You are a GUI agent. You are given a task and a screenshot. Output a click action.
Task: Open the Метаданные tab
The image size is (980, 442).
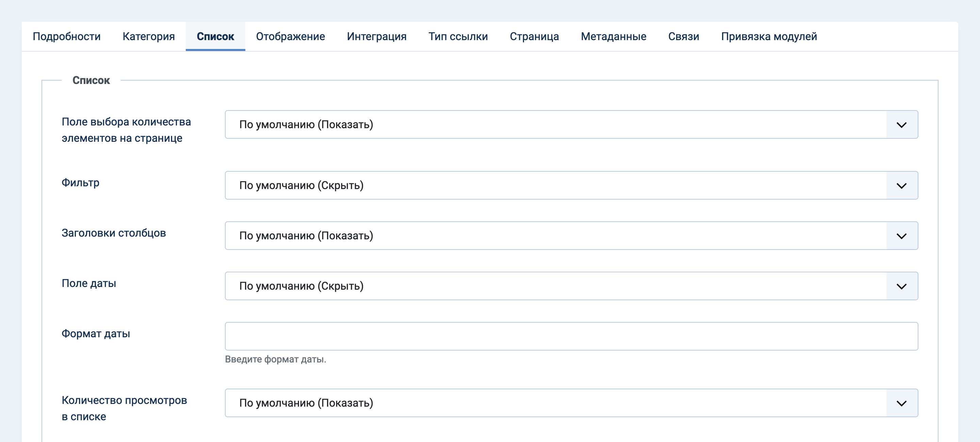pos(613,36)
